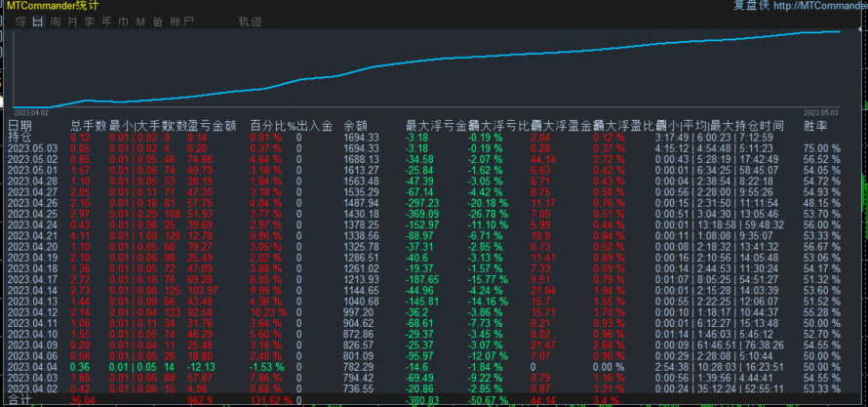
Task: Select the 2023.04.13 date row
Action: tap(425, 302)
